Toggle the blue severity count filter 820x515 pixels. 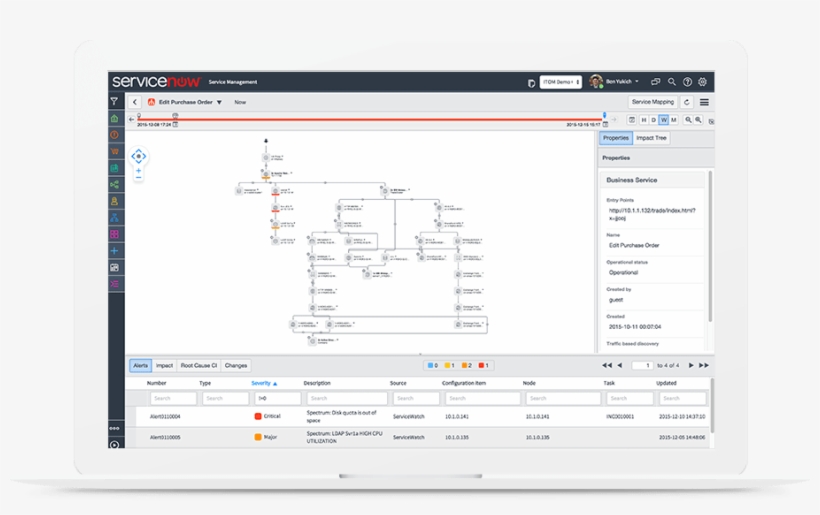pyautogui.click(x=432, y=365)
